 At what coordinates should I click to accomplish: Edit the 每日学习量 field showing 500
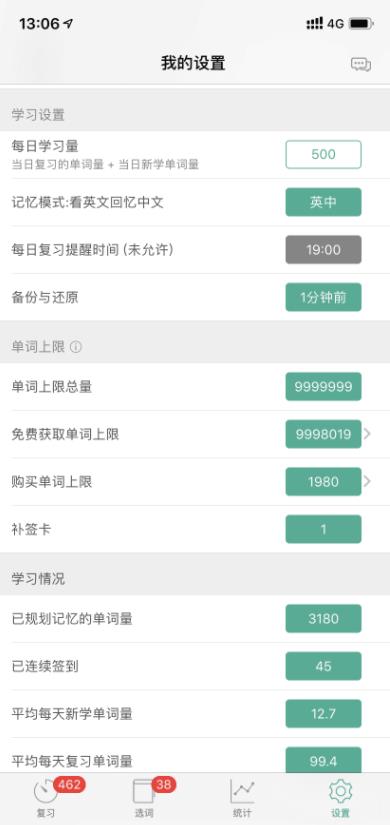(323, 155)
